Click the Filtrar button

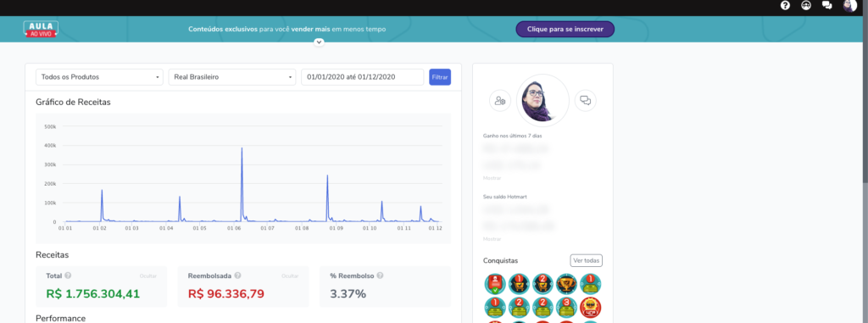(440, 77)
